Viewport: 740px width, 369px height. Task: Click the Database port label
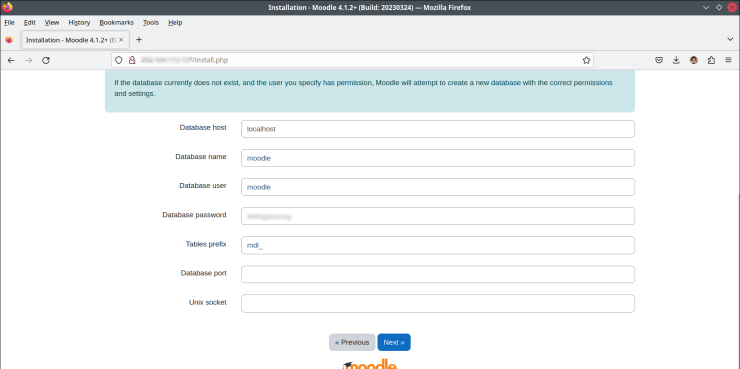tap(203, 273)
